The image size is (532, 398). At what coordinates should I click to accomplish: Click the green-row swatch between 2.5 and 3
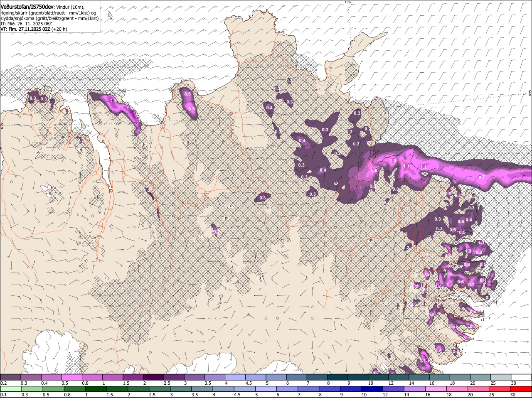tap(160, 389)
